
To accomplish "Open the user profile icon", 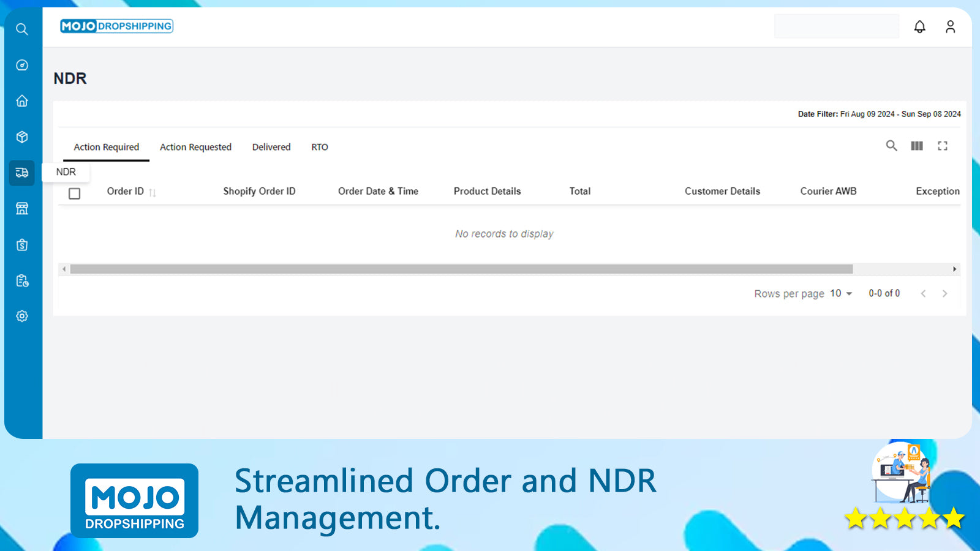I will pyautogui.click(x=950, y=26).
